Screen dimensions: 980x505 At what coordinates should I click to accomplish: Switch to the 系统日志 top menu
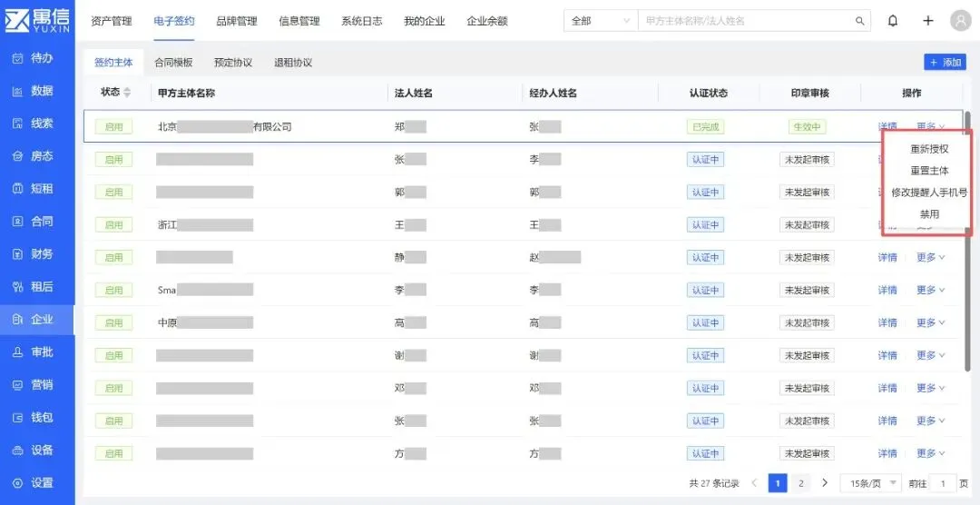[x=362, y=21]
